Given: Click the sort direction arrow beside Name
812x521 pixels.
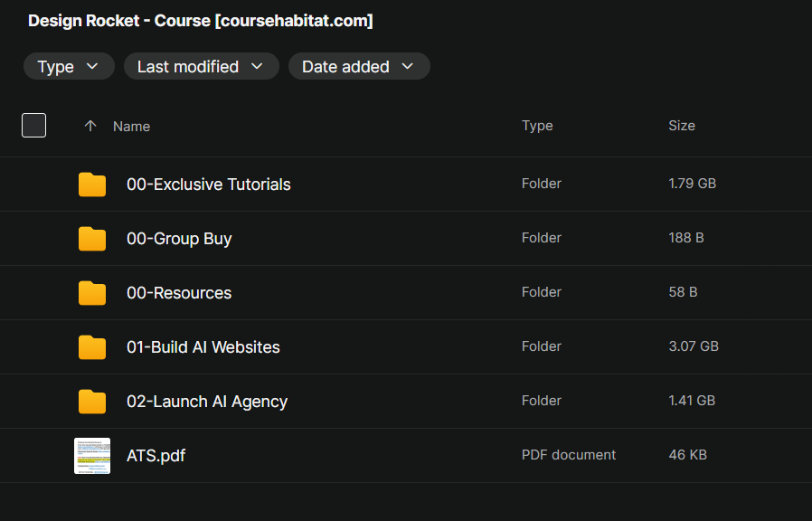Looking at the screenshot, I should tap(90, 126).
